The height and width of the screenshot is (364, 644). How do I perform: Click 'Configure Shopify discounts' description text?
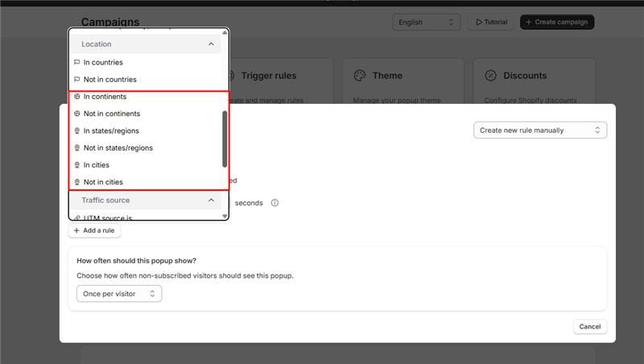pos(530,100)
